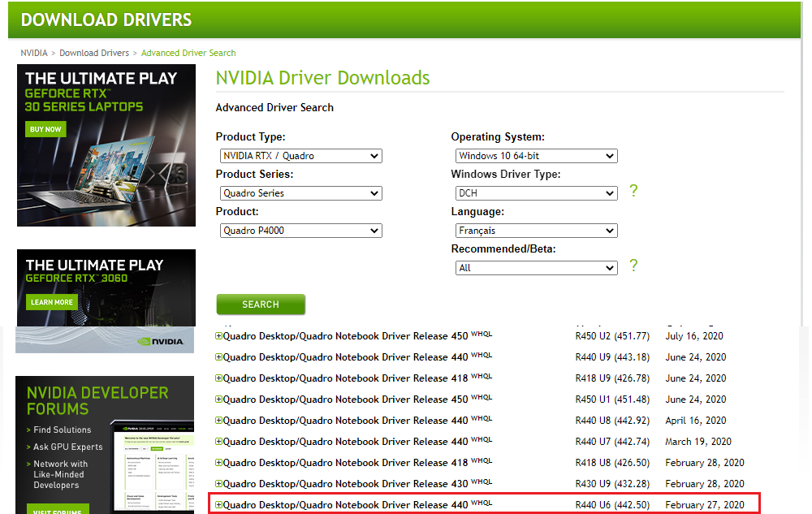This screenshot has height=514, width=812.
Task: Click the green SEARCH button
Action: tap(261, 305)
